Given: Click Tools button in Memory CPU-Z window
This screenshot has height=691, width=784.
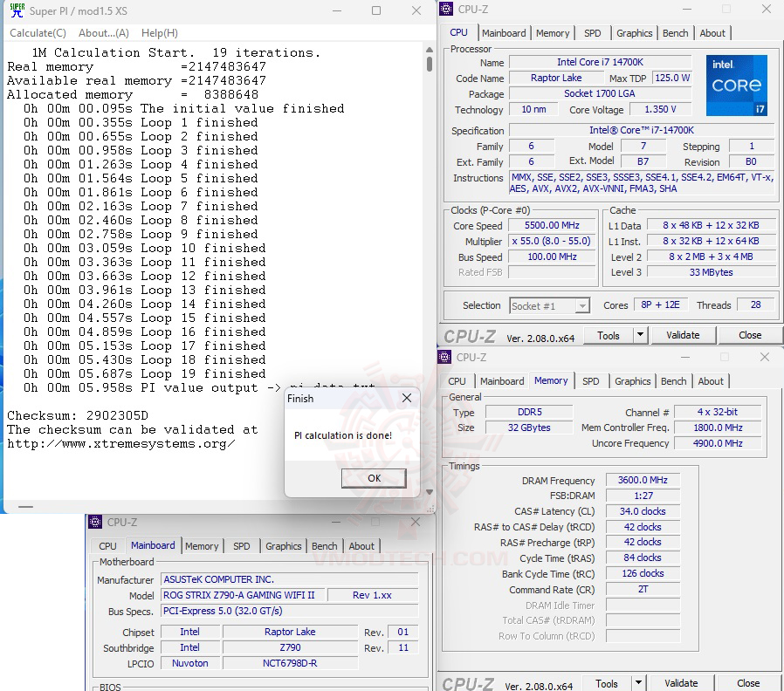Looking at the screenshot, I should (607, 683).
